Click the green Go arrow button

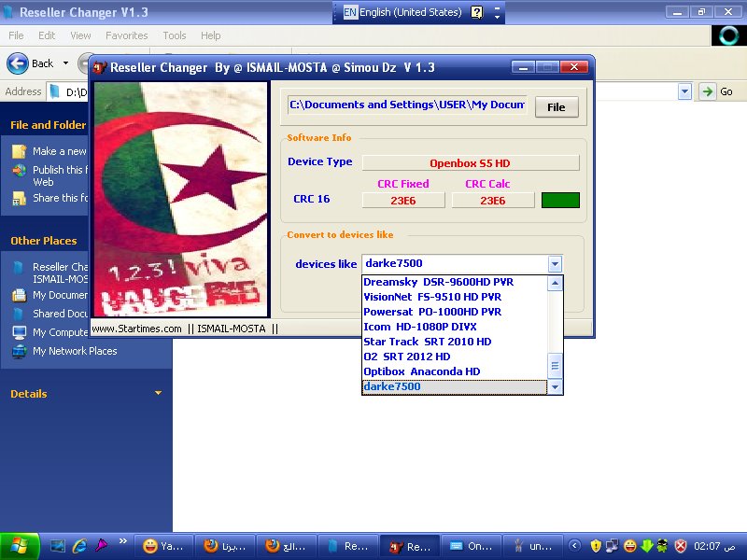pos(708,91)
